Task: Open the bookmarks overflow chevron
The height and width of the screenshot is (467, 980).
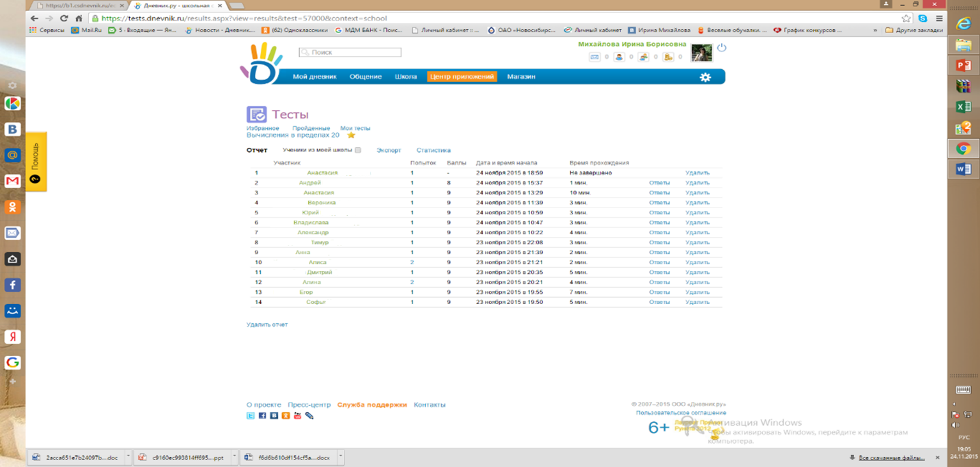Action: (x=875, y=30)
